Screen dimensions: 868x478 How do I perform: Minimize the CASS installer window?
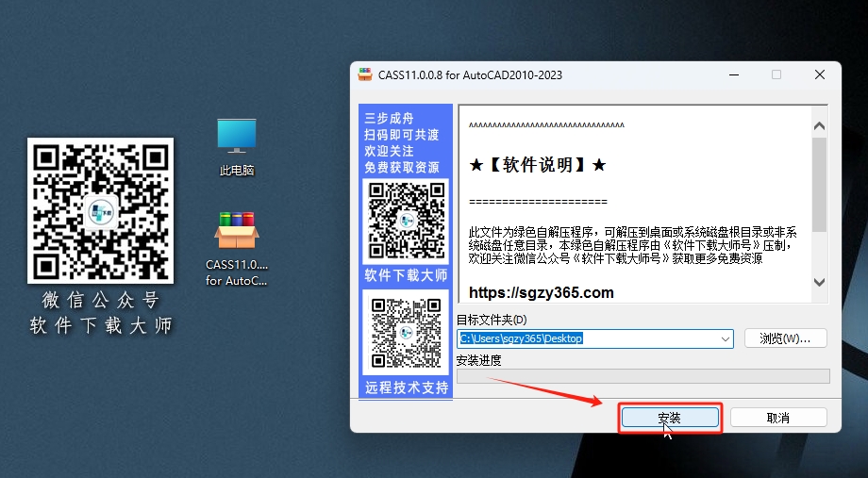(734, 74)
